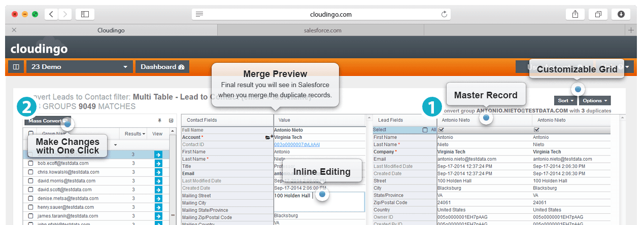This screenshot has width=644, height=225.
Task: Switch to the Cloudingo tab
Action: [111, 30]
